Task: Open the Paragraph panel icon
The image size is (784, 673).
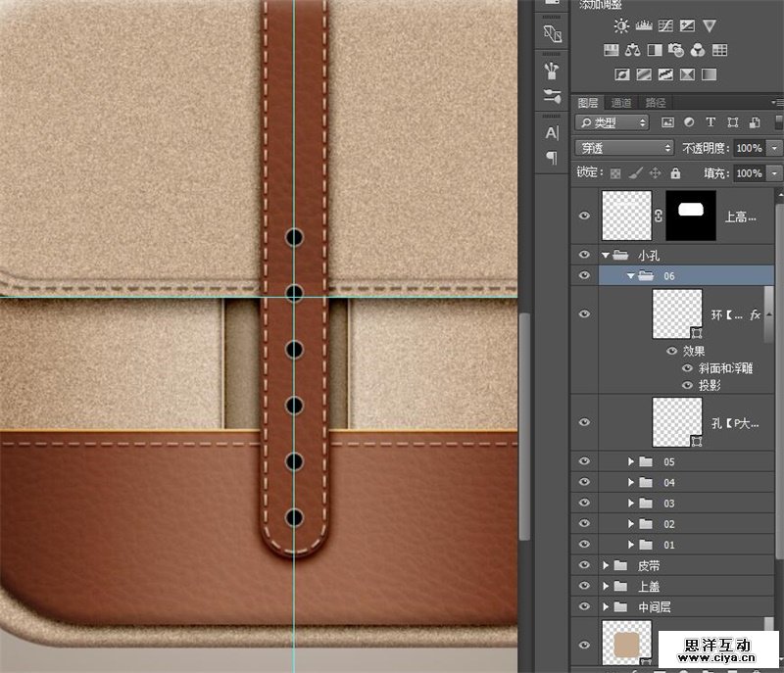Action: pos(552,157)
